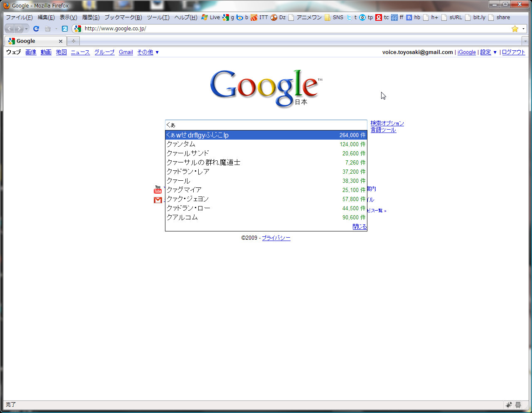Open the share bookmark
The width and height of the screenshot is (532, 413).
499,17
